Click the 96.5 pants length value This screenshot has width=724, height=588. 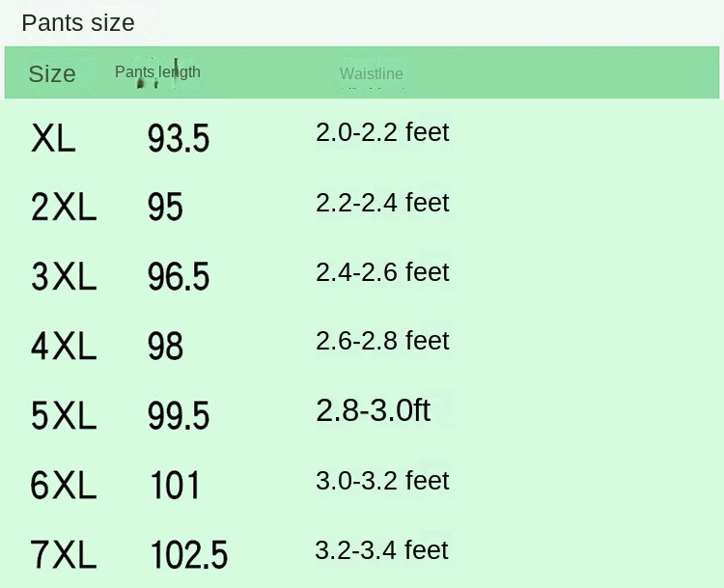coord(179,277)
